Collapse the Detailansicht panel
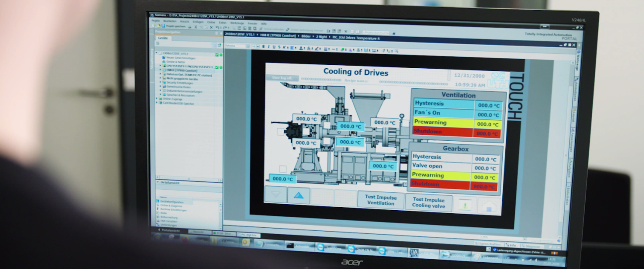 tap(158, 183)
